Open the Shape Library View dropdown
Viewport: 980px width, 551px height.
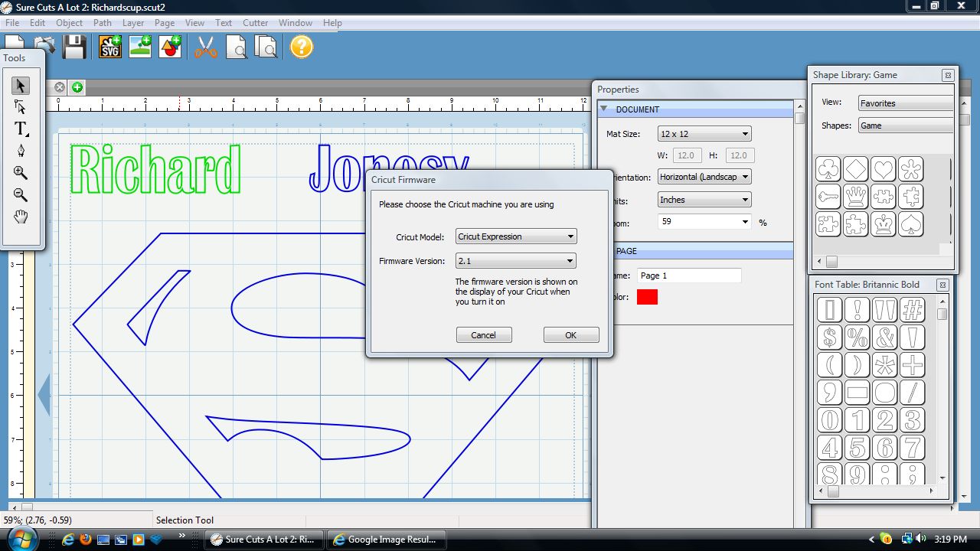pyautogui.click(x=905, y=103)
